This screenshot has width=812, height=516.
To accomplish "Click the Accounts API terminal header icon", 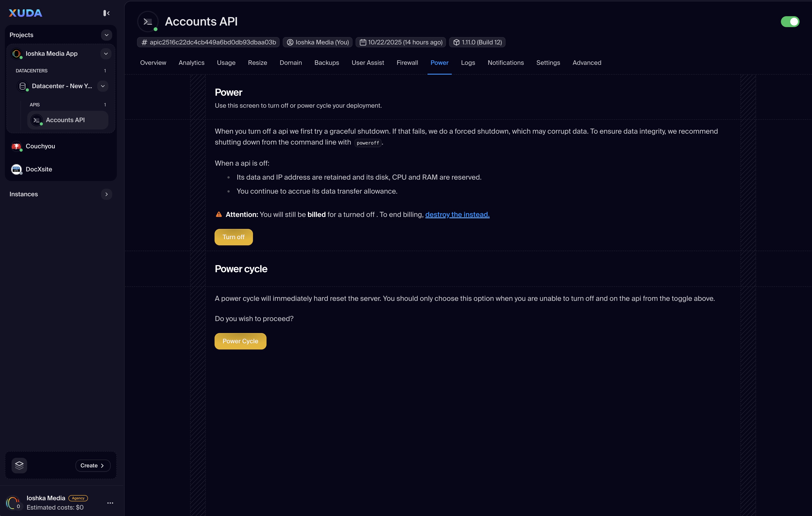I will [148, 22].
